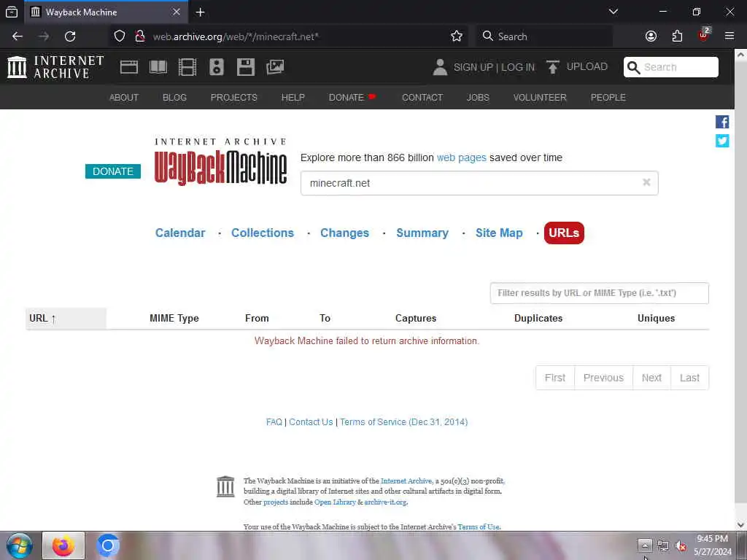The width and height of the screenshot is (747, 560).
Task: Open the HELP menu item
Action: click(293, 97)
